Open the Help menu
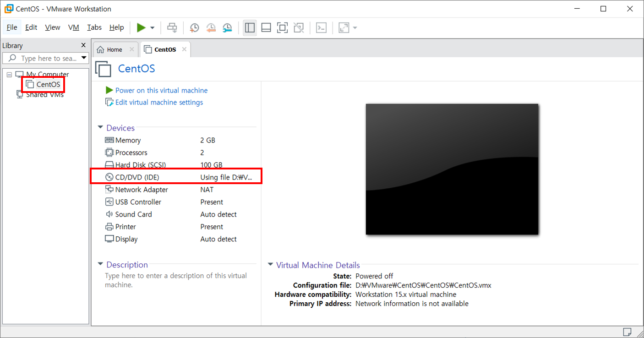Viewport: 644px width, 338px height. 117,27
